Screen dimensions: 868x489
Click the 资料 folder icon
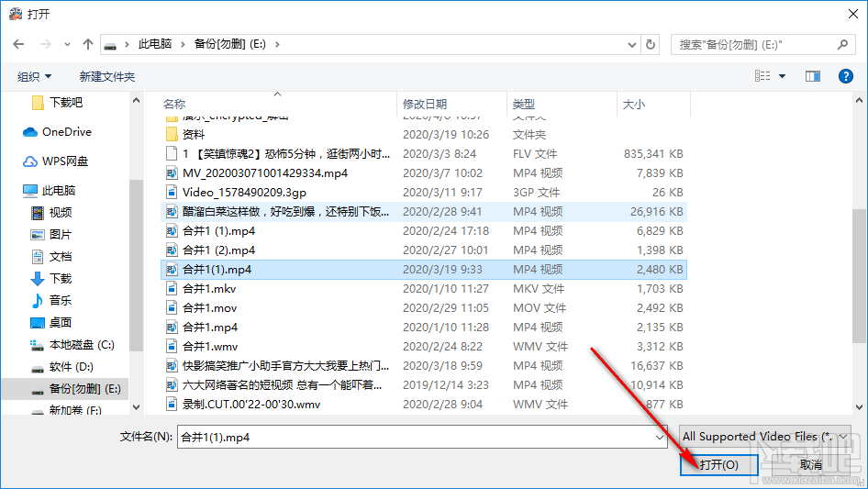click(172, 135)
